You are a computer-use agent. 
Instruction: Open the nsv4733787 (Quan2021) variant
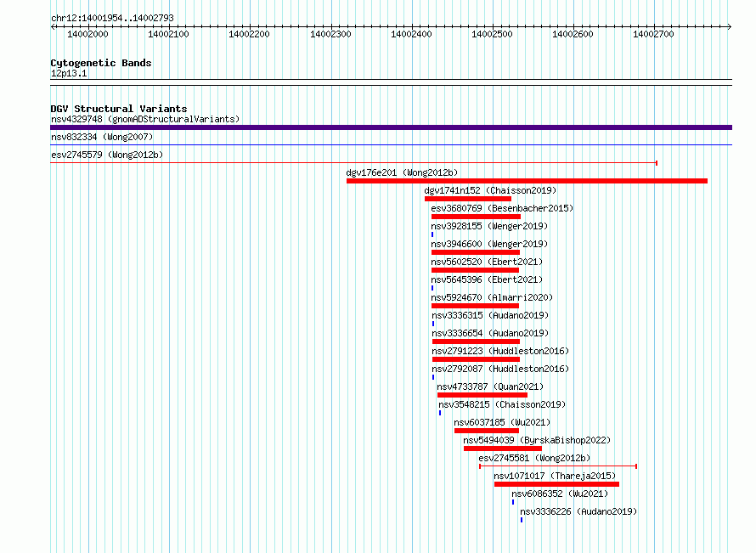click(490, 387)
